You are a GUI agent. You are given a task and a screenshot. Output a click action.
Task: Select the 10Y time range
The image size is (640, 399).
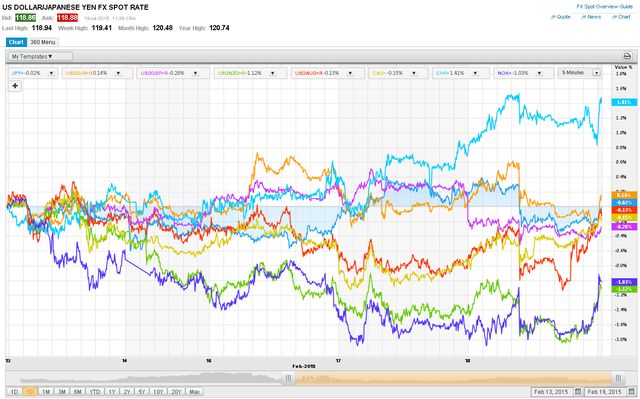click(x=158, y=392)
